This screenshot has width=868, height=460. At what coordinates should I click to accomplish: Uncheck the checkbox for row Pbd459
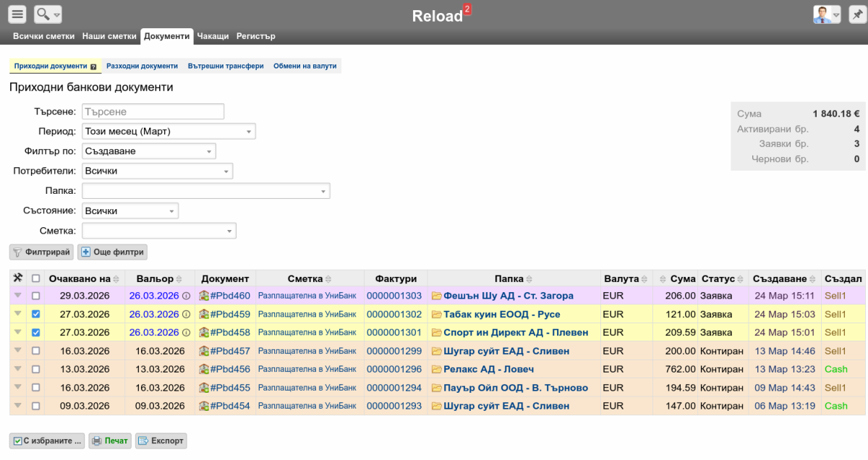pyautogui.click(x=36, y=315)
